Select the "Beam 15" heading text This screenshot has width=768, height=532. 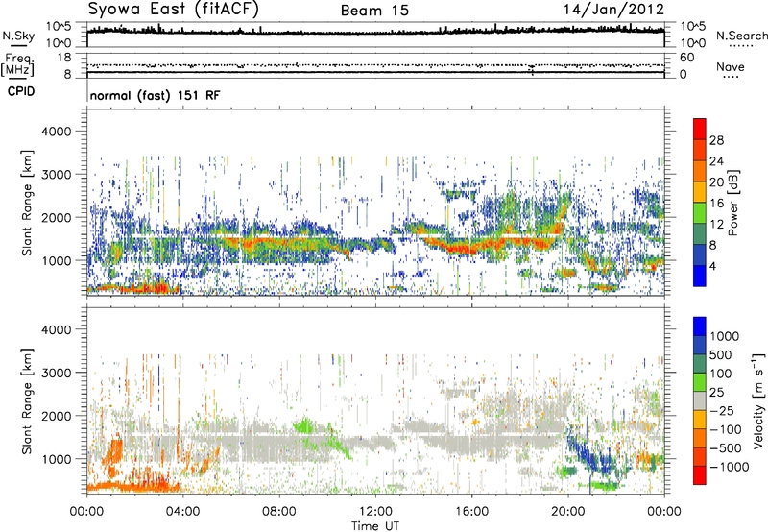(x=374, y=11)
